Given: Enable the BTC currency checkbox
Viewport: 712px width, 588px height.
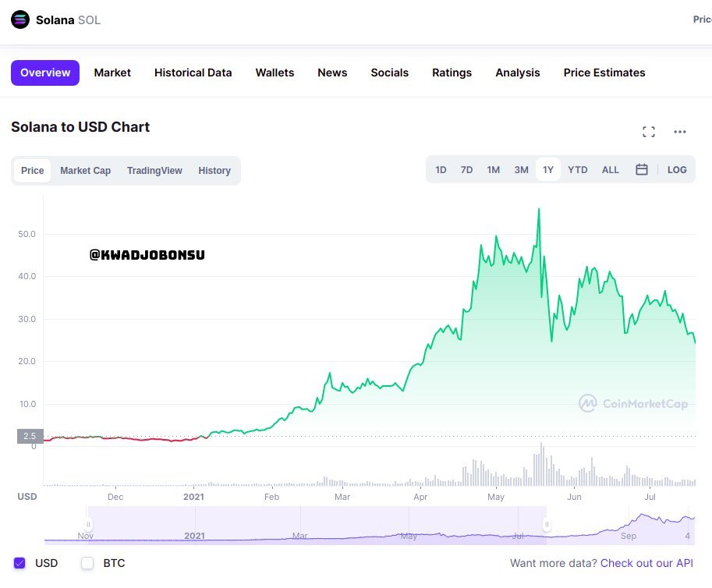Looking at the screenshot, I should tap(87, 563).
